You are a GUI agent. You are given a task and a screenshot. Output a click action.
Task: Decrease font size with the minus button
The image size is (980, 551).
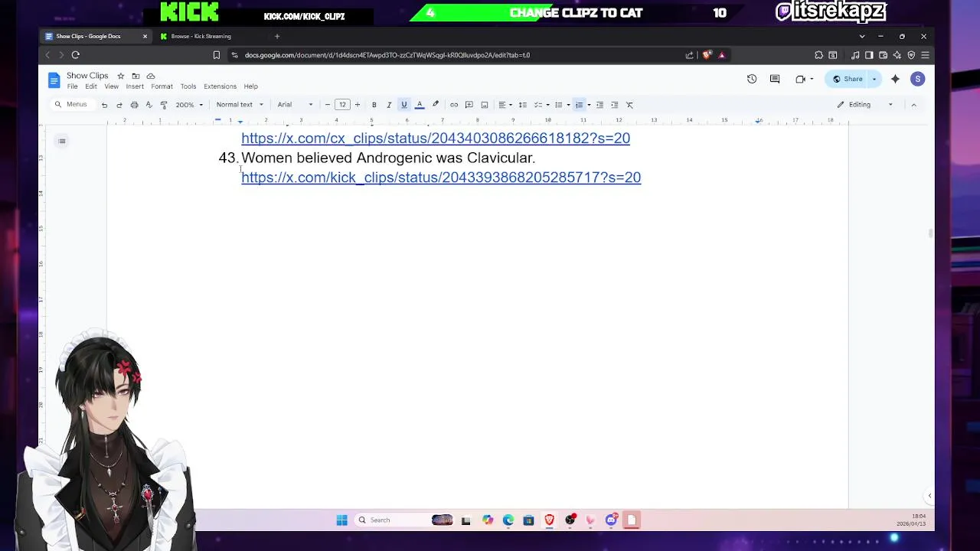[328, 105]
